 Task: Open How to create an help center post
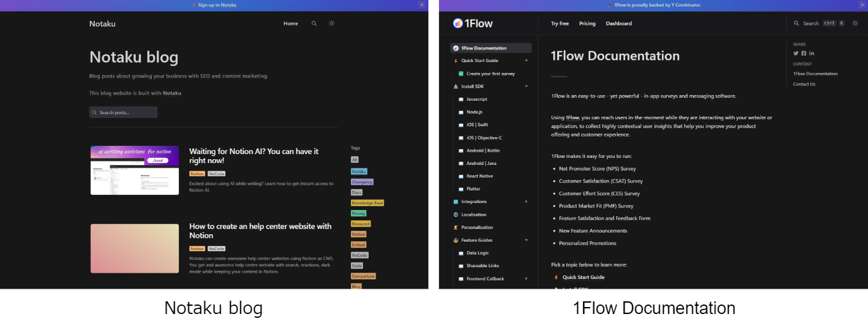click(260, 231)
